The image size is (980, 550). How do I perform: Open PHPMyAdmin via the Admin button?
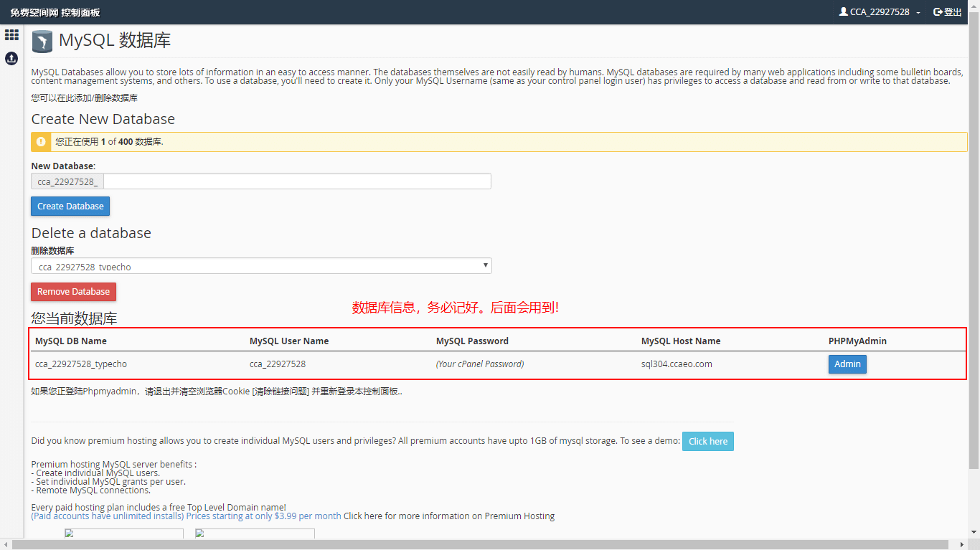(847, 364)
